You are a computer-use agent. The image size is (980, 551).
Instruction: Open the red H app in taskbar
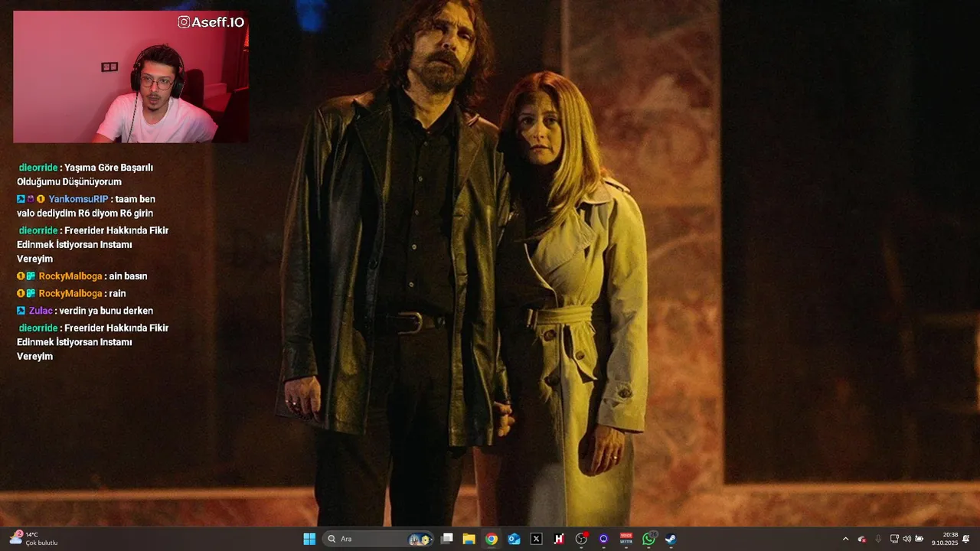click(559, 539)
